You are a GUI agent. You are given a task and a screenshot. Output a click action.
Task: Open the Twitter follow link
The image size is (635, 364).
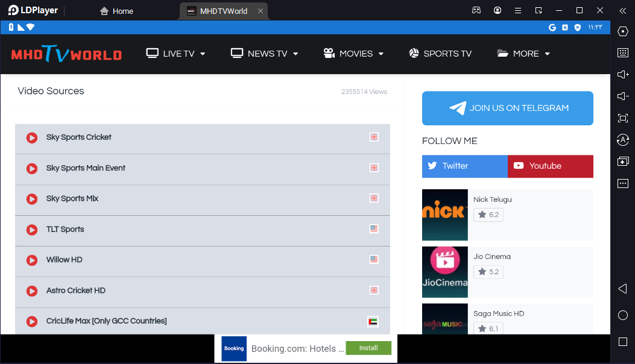click(465, 166)
